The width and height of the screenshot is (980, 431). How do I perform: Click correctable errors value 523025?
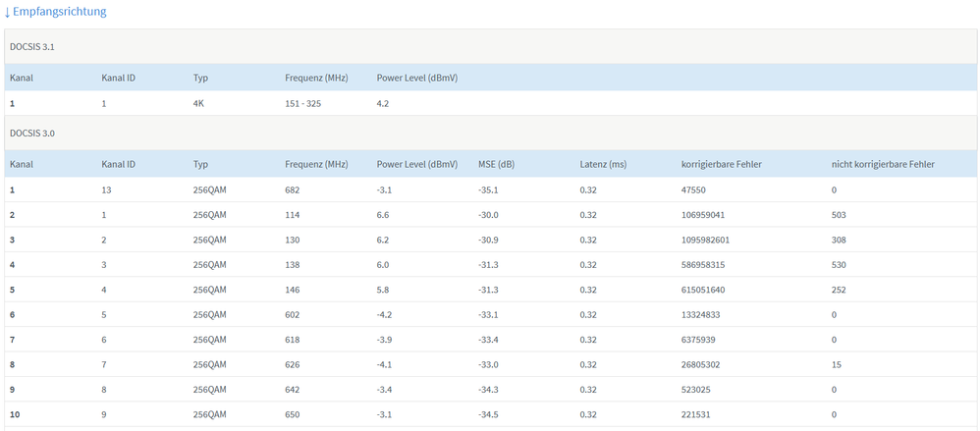tap(695, 390)
